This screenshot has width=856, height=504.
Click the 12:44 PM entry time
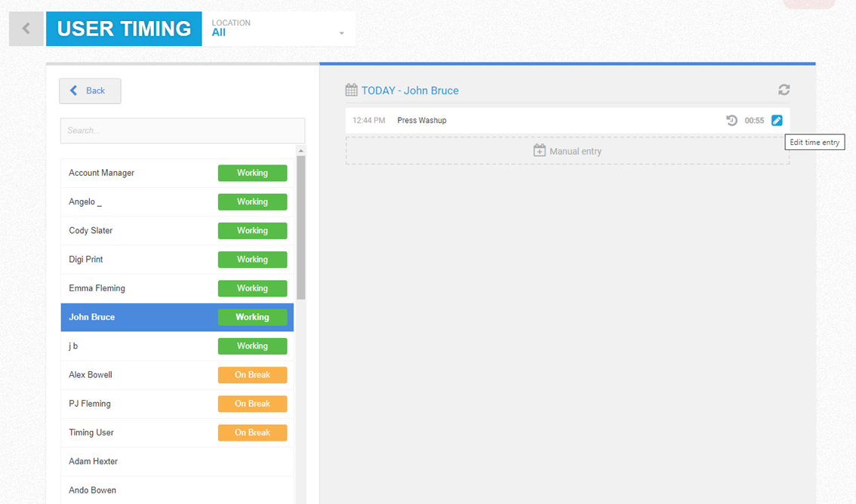tap(368, 121)
